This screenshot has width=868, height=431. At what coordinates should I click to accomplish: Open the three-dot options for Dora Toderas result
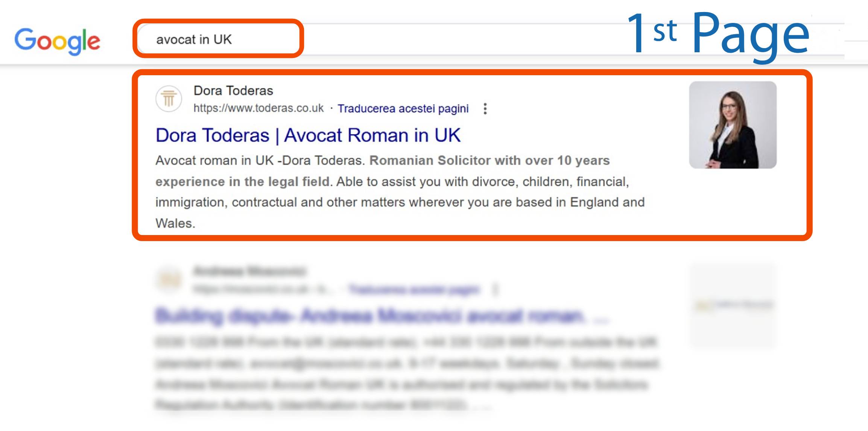(485, 109)
